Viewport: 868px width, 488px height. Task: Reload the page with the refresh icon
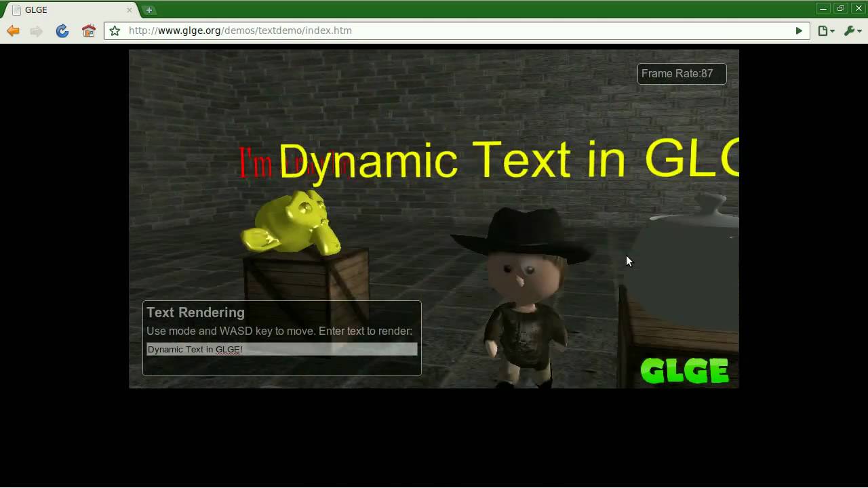(62, 30)
